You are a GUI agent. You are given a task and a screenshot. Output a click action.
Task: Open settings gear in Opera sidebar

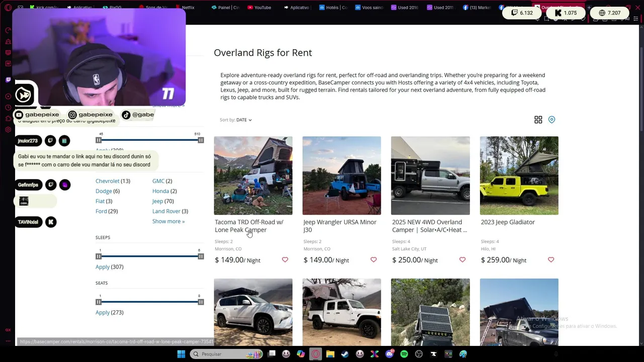(x=8, y=130)
